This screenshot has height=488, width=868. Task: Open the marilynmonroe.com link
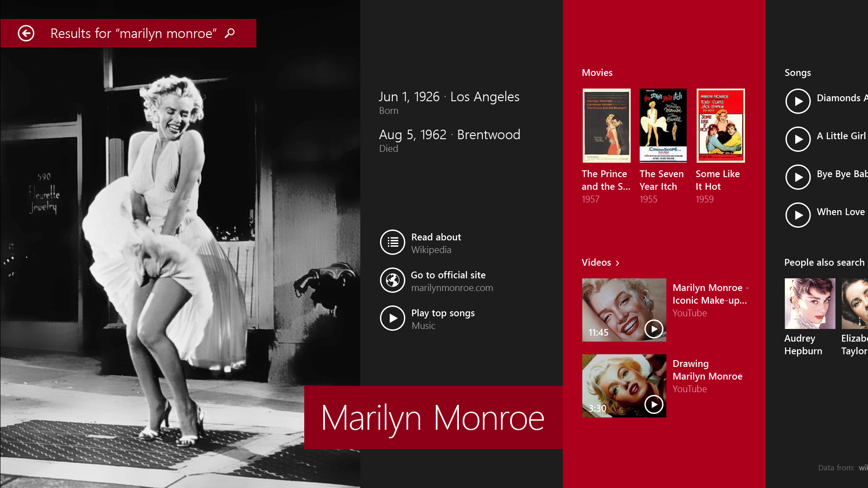coord(452,288)
